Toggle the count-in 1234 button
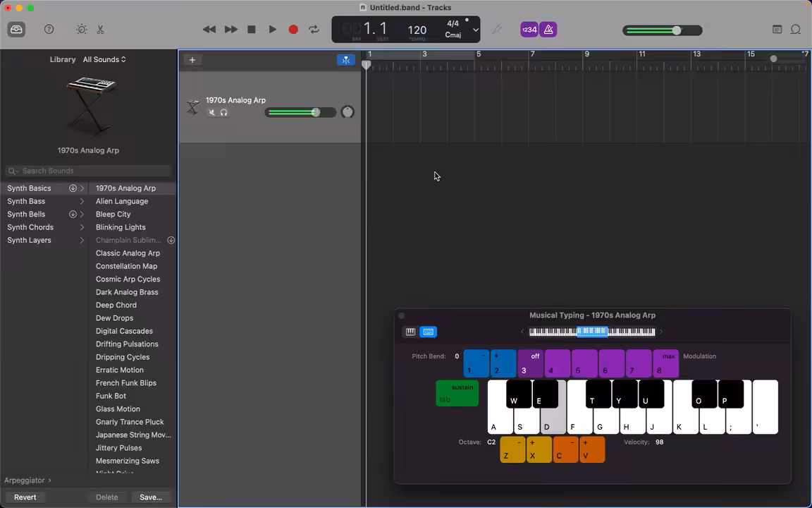812x508 pixels. tap(529, 30)
